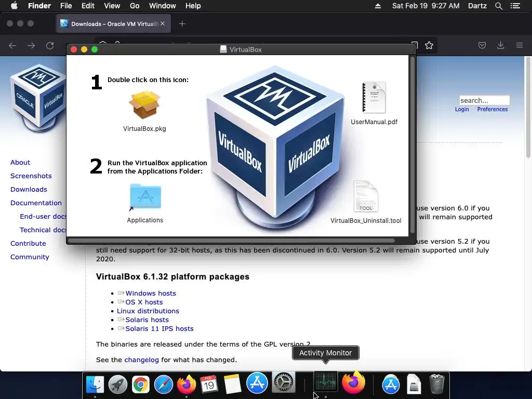Launch Safari from the Dock
Viewport: 532px width, 399px height.
[163, 384]
